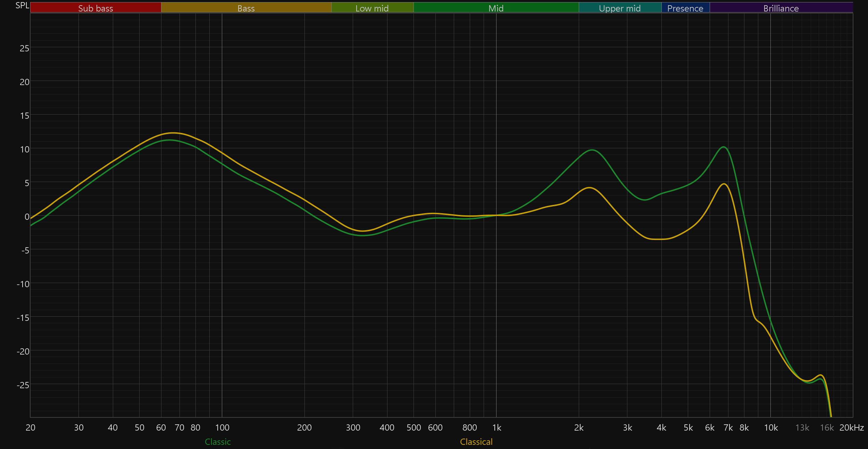
Task: Click the yellow curve's bass peak near 70 Hz
Action: point(173,133)
